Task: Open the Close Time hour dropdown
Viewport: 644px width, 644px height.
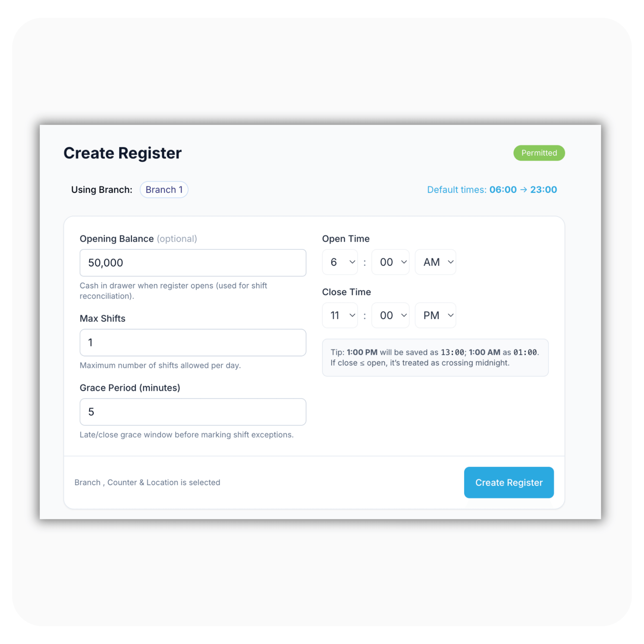Action: point(340,315)
